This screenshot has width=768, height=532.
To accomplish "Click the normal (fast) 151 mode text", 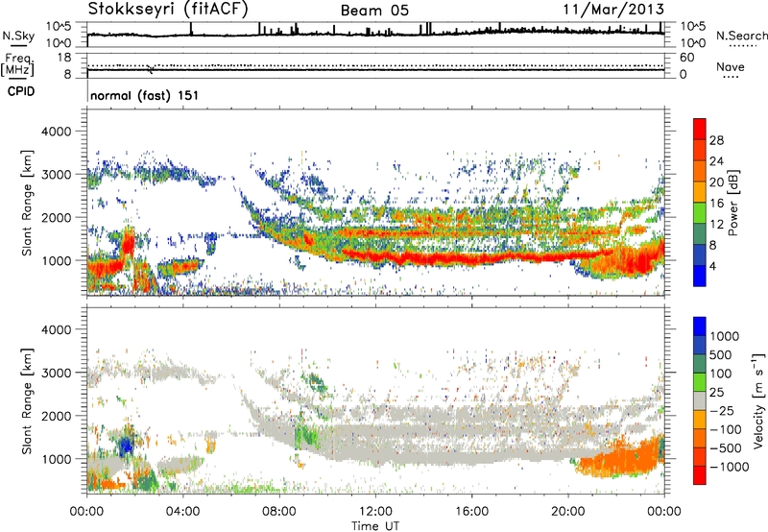I will [x=145, y=95].
